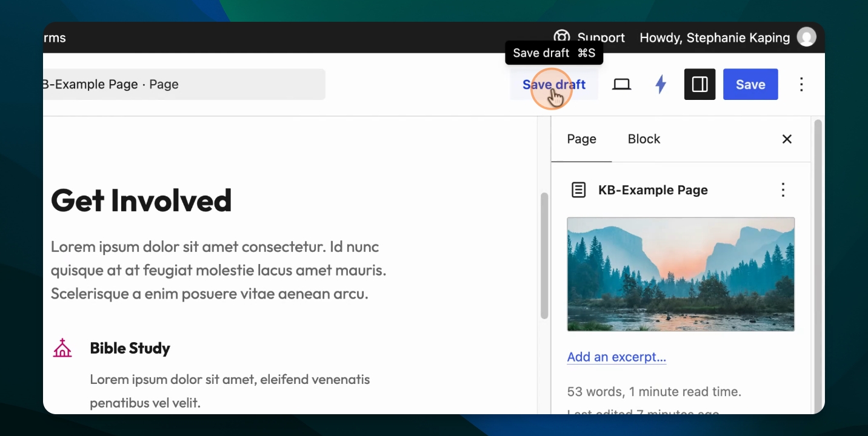
Task: Click the eleifend venenatis paragraph under Bible Study
Action: pos(230,391)
